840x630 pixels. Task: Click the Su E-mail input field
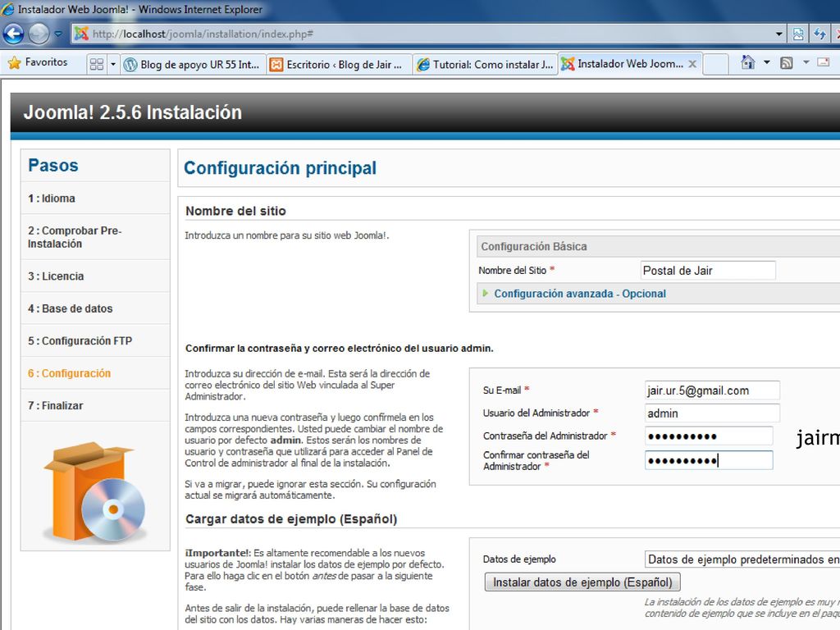point(712,390)
